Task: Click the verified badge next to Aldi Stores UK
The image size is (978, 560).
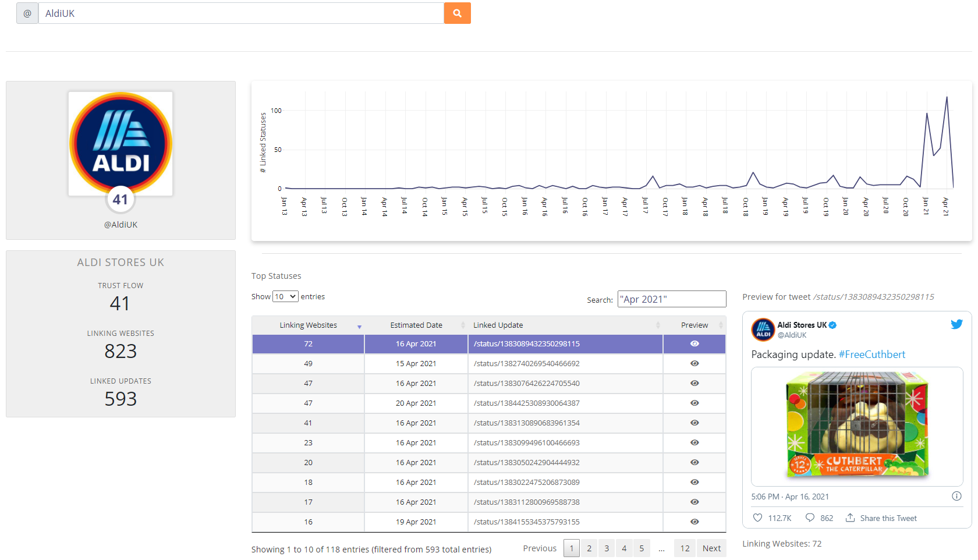Action: (832, 325)
